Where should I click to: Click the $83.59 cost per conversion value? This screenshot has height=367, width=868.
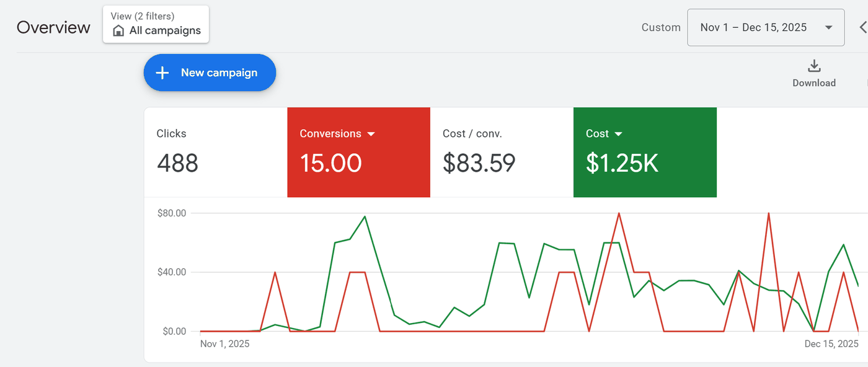(479, 163)
